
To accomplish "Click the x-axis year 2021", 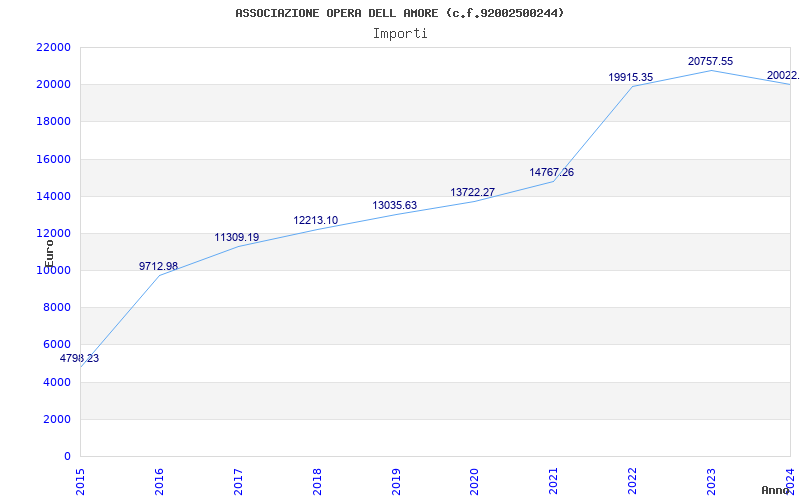I will (554, 481).
